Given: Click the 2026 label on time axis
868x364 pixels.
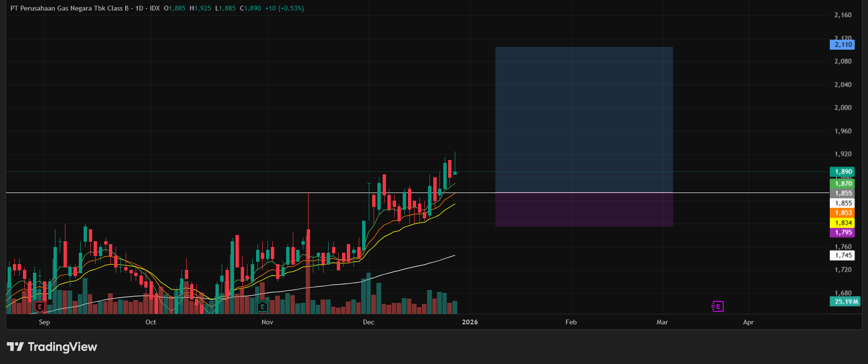Looking at the screenshot, I should click(470, 322).
